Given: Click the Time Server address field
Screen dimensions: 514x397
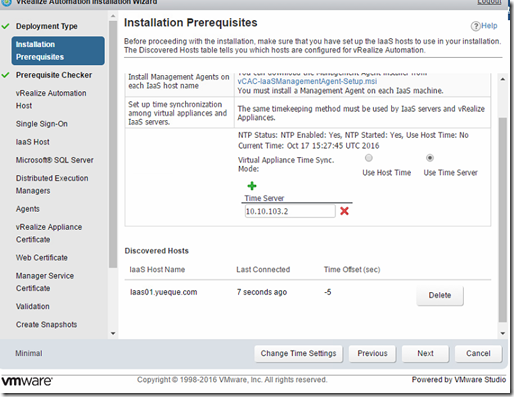Looking at the screenshot, I should pos(290,211).
